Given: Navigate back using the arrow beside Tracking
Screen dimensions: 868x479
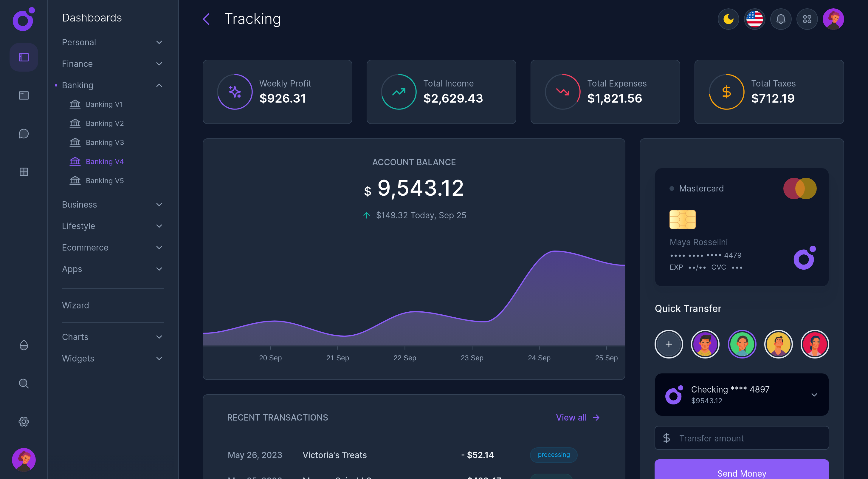Looking at the screenshot, I should point(207,19).
